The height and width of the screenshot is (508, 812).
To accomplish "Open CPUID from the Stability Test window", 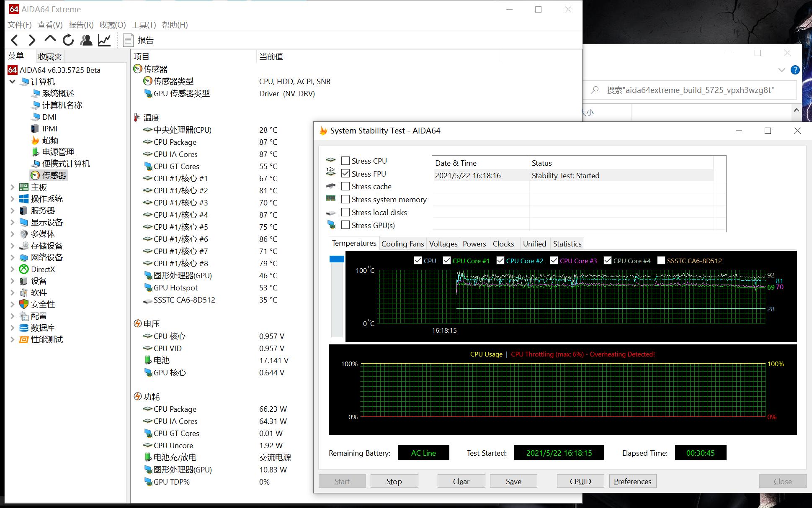I will coord(580,481).
